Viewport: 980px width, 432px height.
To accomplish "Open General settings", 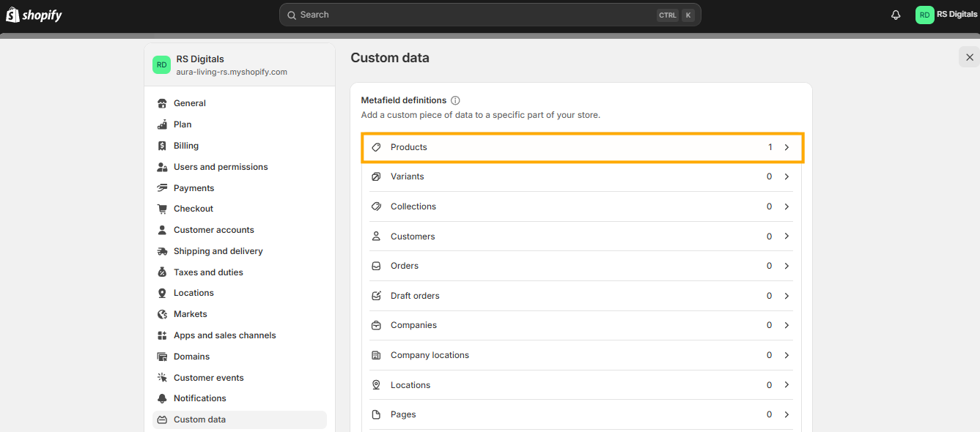I will pyautogui.click(x=240, y=103).
